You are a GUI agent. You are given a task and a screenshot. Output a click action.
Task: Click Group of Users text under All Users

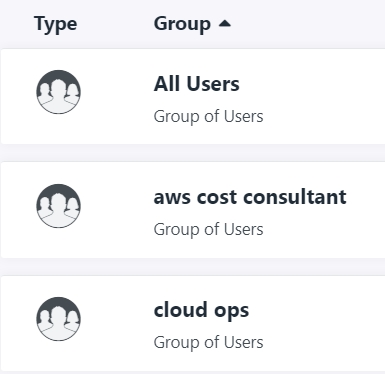click(x=208, y=117)
